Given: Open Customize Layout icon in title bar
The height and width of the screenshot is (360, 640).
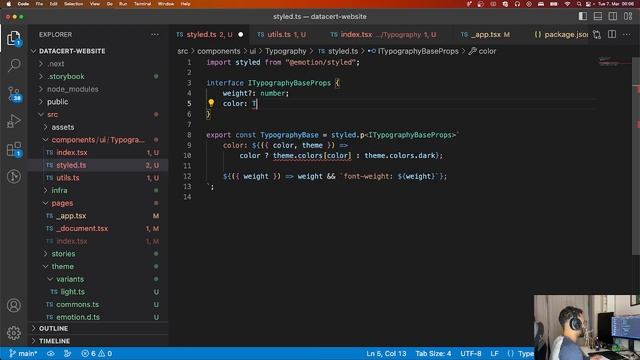Looking at the screenshot, I should click(x=628, y=16).
